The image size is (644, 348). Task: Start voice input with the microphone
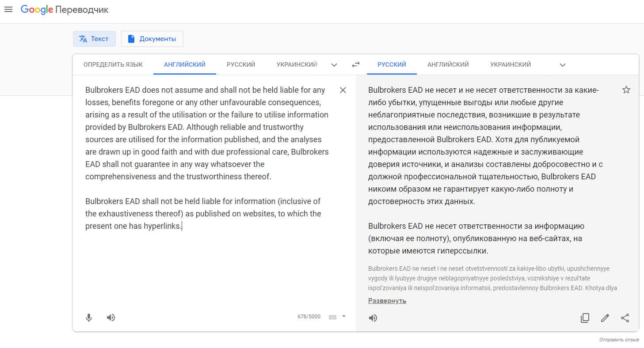(x=89, y=318)
